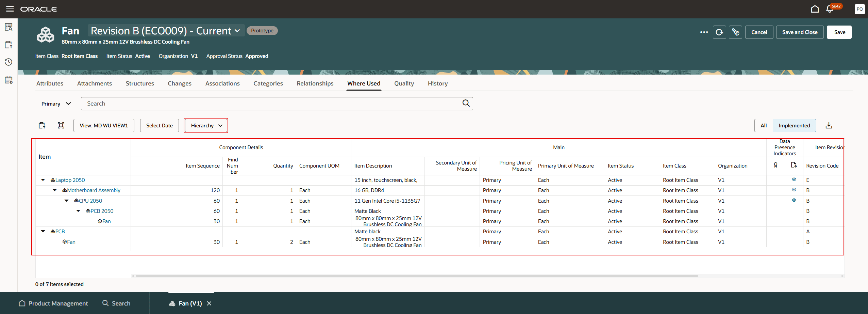This screenshot has height=314, width=868.
Task: Collapse the PCB 2050 tree node
Action: (78, 211)
